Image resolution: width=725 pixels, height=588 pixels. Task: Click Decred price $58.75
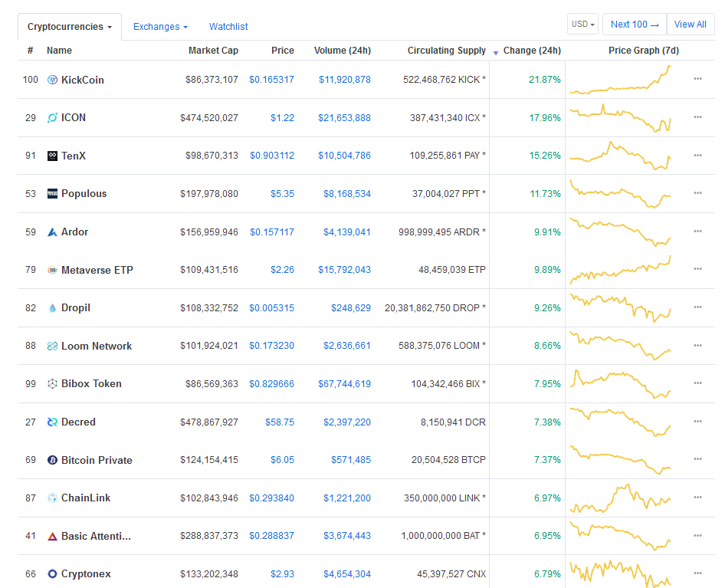[280, 422]
